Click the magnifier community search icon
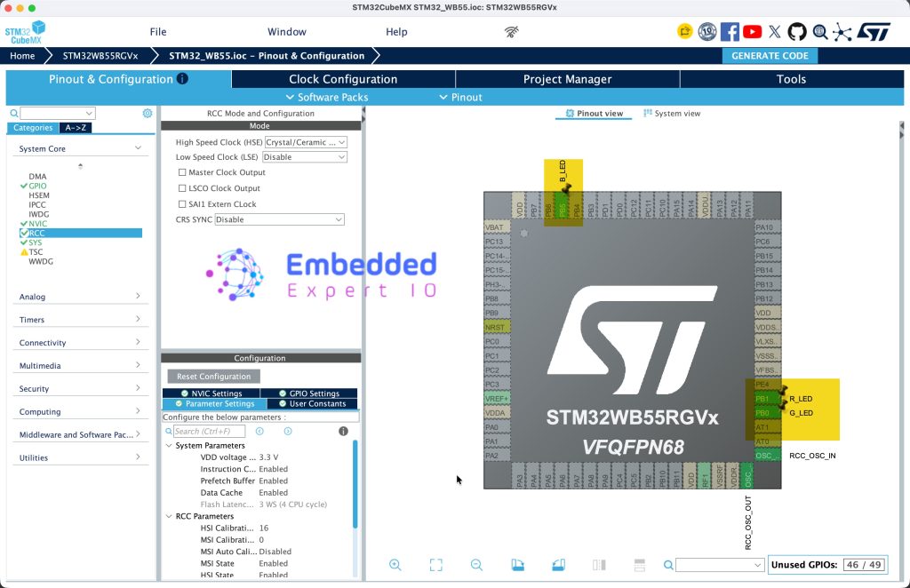Image resolution: width=910 pixels, height=588 pixels. click(820, 32)
